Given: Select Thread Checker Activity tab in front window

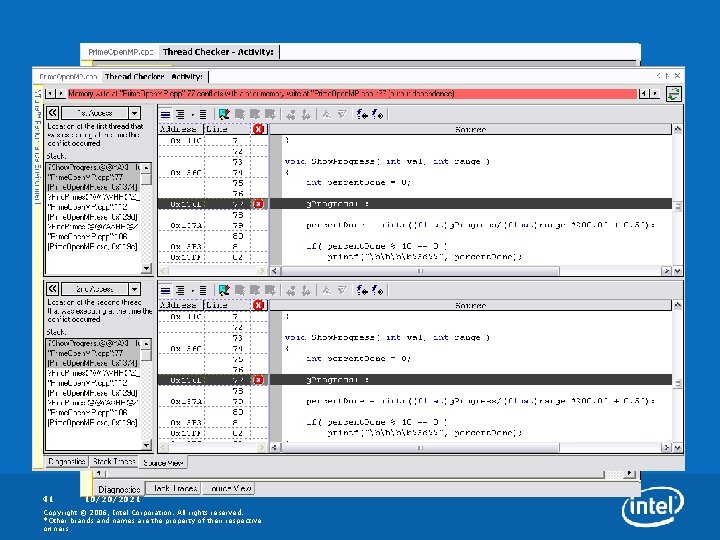Looking at the screenshot, I should click(x=154, y=77).
